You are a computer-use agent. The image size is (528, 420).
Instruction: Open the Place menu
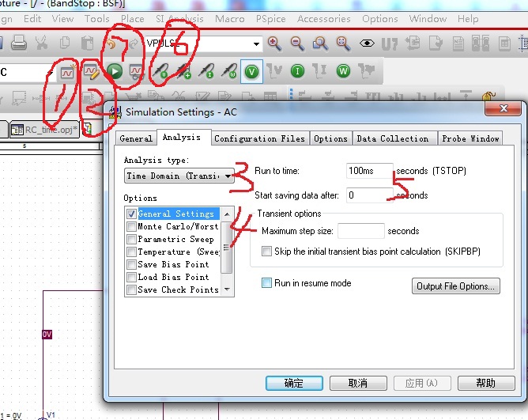(133, 19)
